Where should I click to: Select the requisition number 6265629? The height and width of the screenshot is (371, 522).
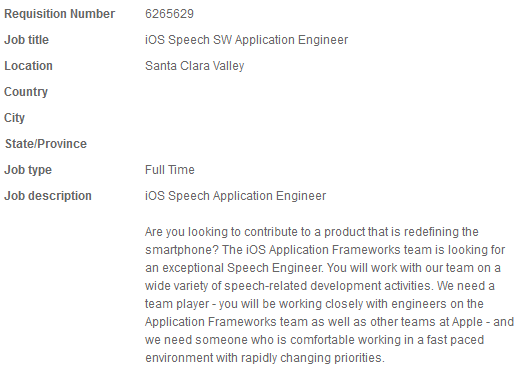(169, 14)
